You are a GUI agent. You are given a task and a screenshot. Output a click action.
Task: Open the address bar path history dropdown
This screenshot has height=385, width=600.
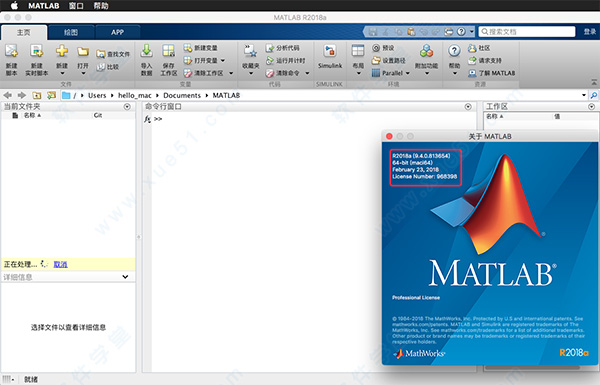[584, 95]
